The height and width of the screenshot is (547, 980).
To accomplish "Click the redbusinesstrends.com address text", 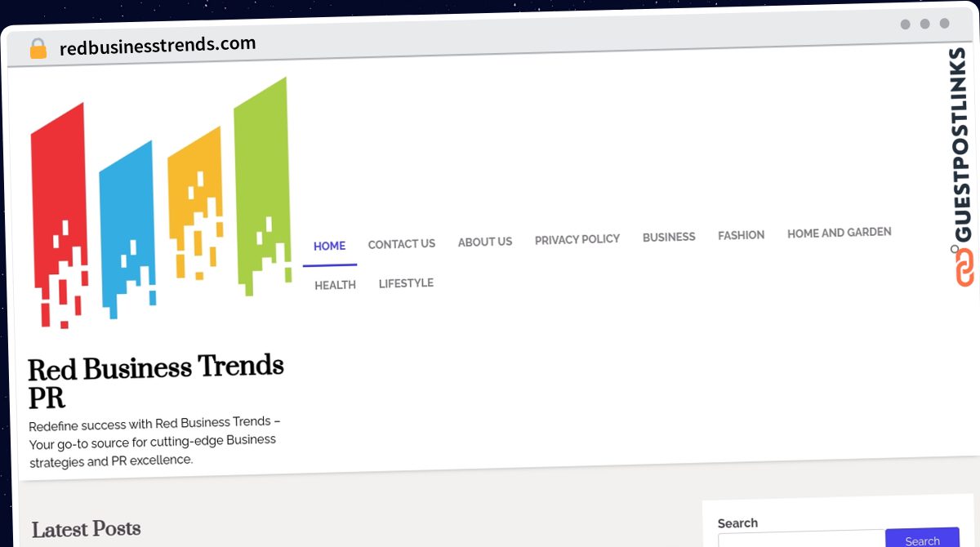I will (x=158, y=45).
